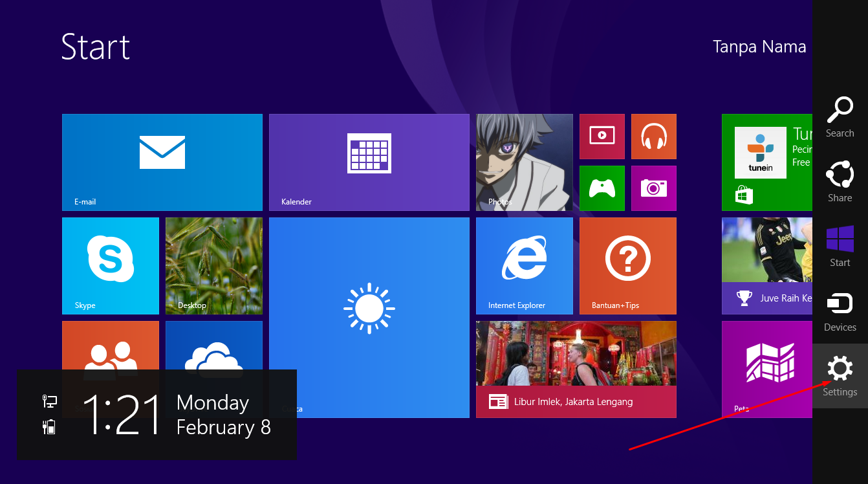Open the Libur Imlek Jakarta Lengang news tile
Screen dimensions: 868x484
tap(576, 369)
